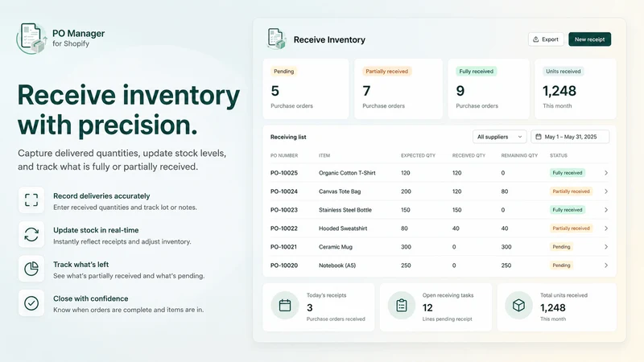Click the Receiving list heading

(288, 137)
